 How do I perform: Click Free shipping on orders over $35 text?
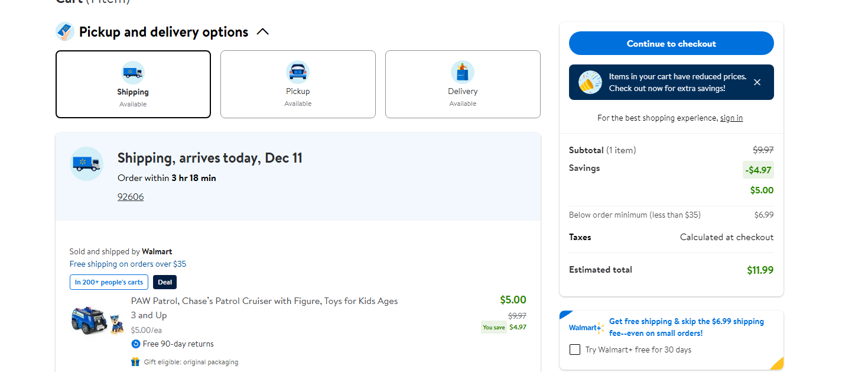[128, 264]
